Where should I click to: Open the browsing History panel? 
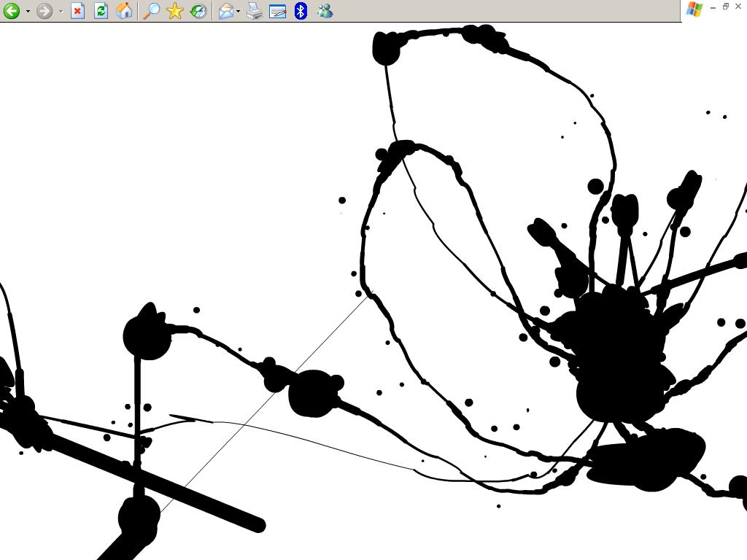[198, 11]
